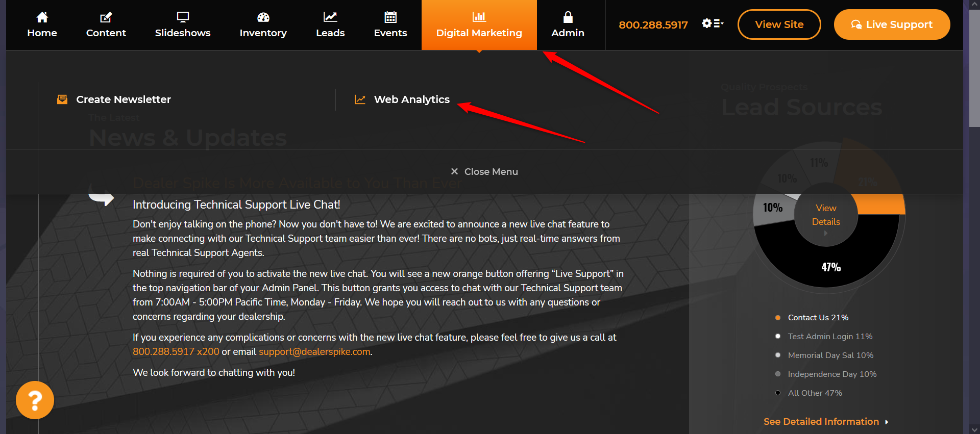Image resolution: width=980 pixels, height=434 pixels.
Task: Click the scrollbar down arrow
Action: pos(974,429)
